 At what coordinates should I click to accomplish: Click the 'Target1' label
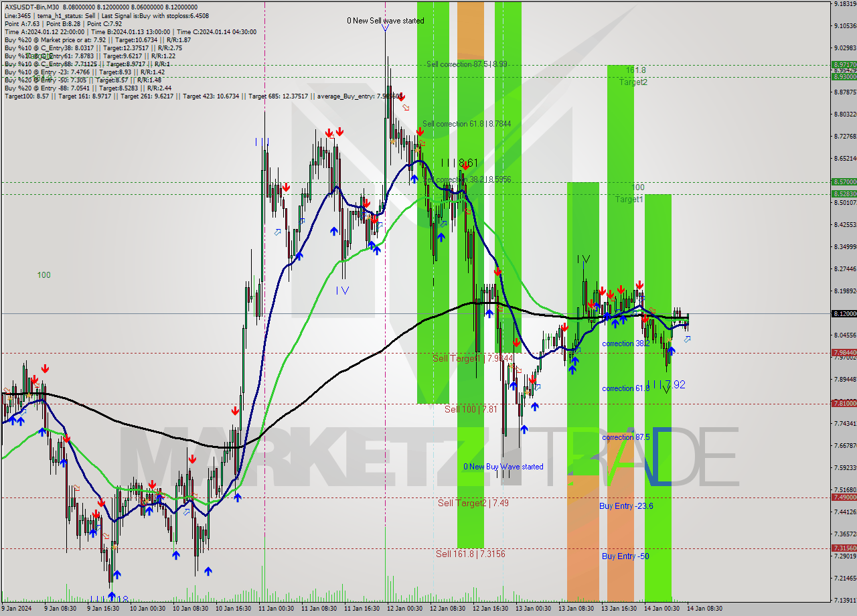629,199
